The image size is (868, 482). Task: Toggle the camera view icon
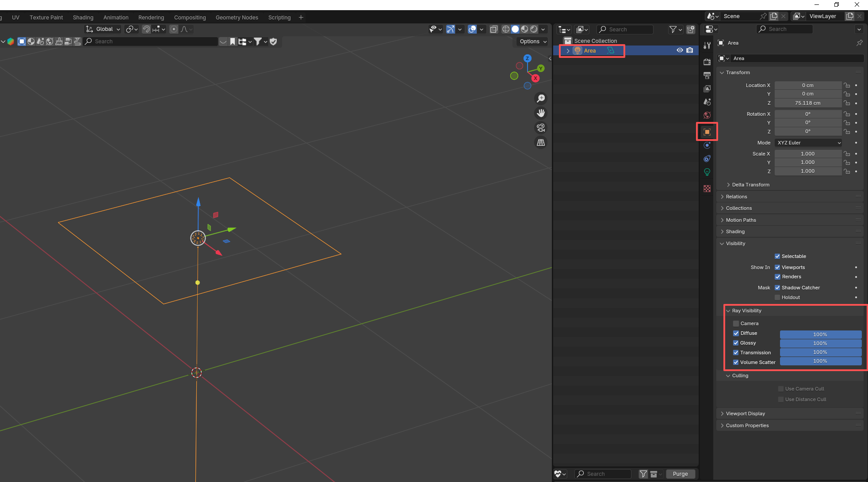point(541,128)
